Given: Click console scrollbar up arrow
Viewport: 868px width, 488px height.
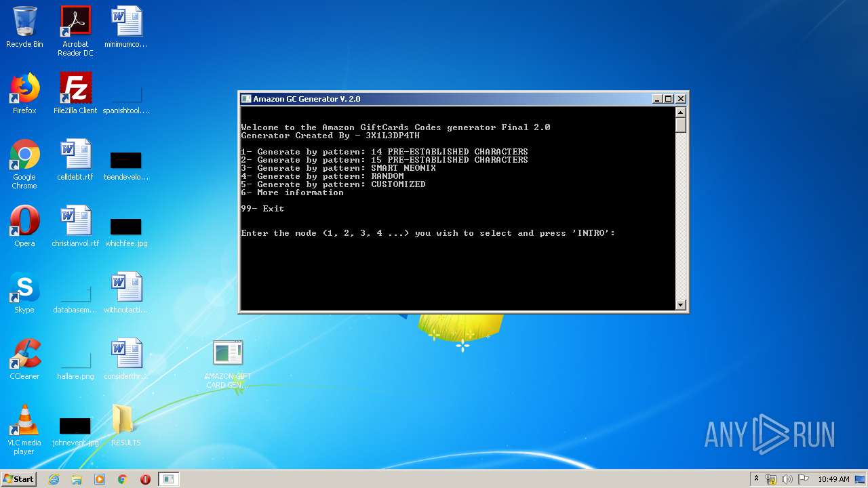Looking at the screenshot, I should pyautogui.click(x=682, y=111).
